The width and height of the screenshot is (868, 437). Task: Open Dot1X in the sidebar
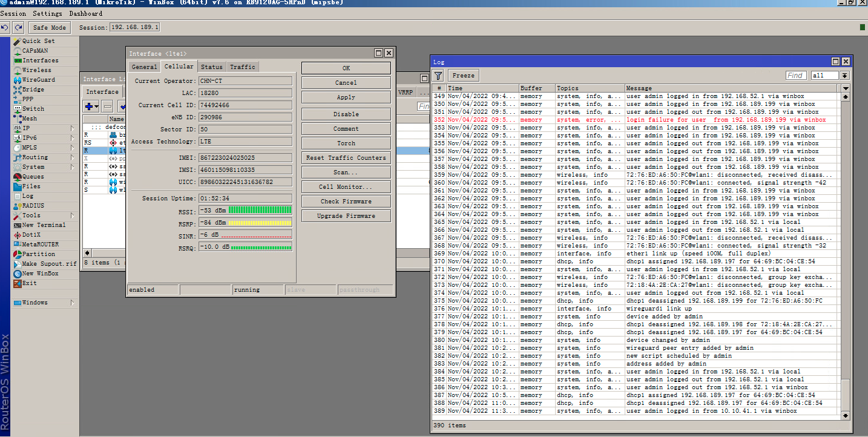[31, 235]
